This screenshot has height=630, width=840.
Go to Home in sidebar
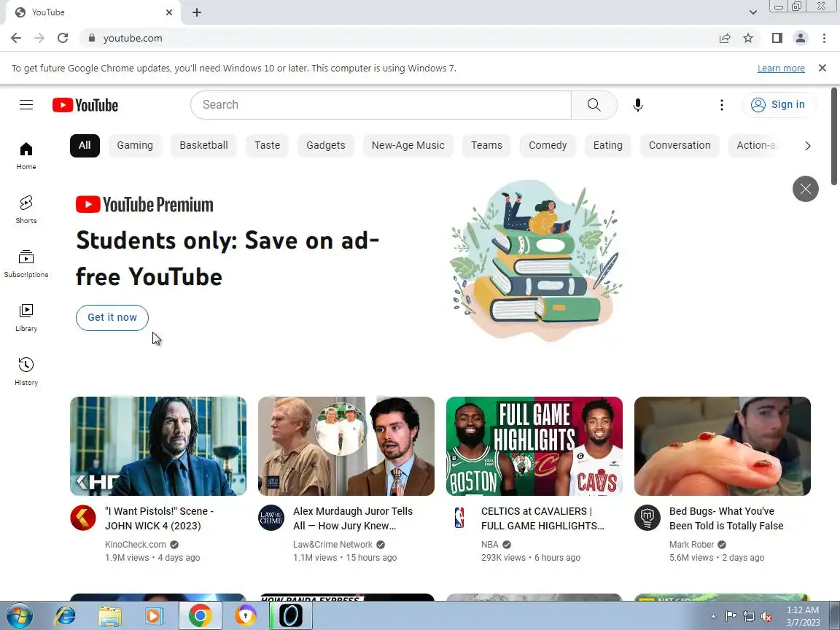26,155
